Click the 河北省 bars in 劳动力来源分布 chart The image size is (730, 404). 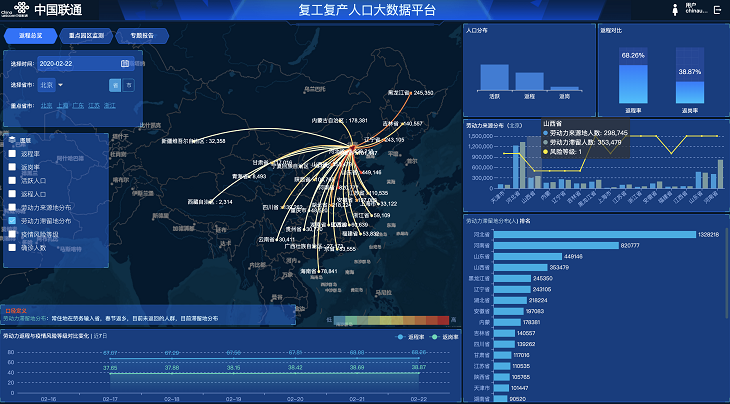519,165
